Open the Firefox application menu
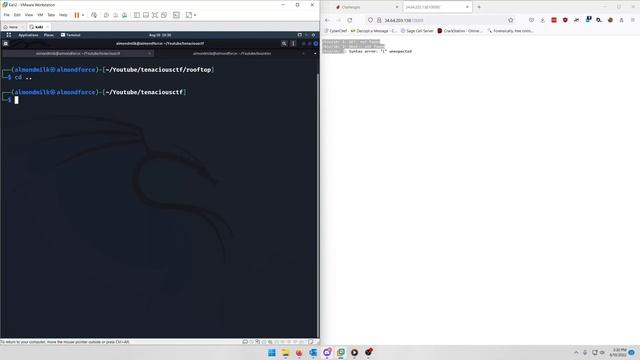640x360 pixels. 633,20
